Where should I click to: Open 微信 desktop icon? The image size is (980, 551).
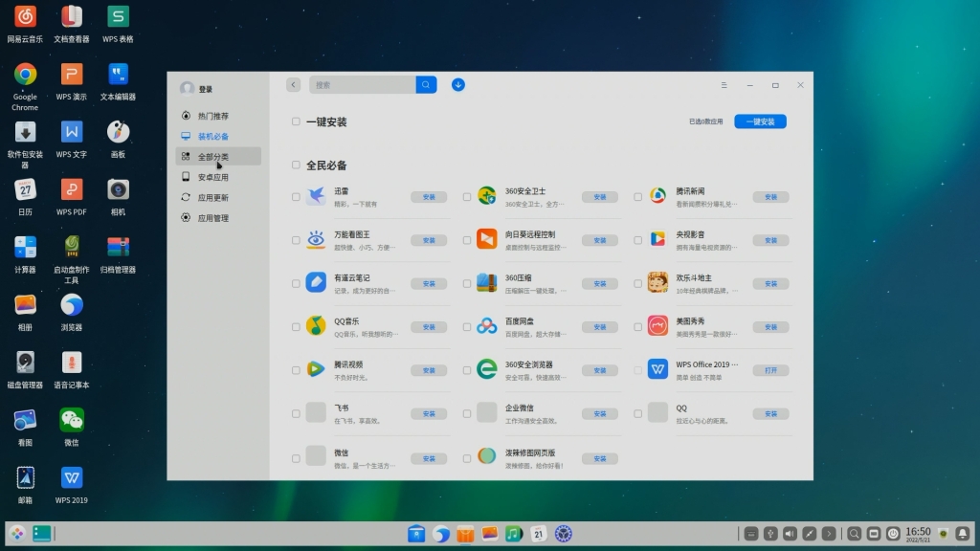[x=71, y=421]
